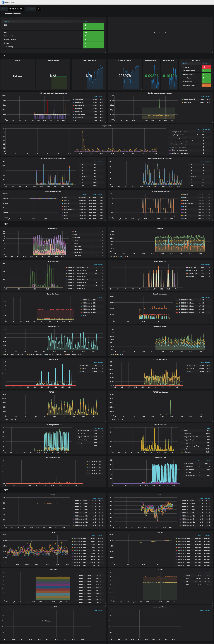Click color line icon for store1 heartbeat series

pyautogui.click(x=63, y=197)
